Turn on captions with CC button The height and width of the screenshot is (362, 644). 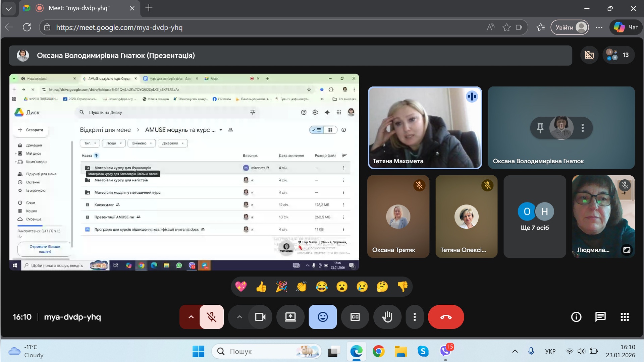click(355, 317)
